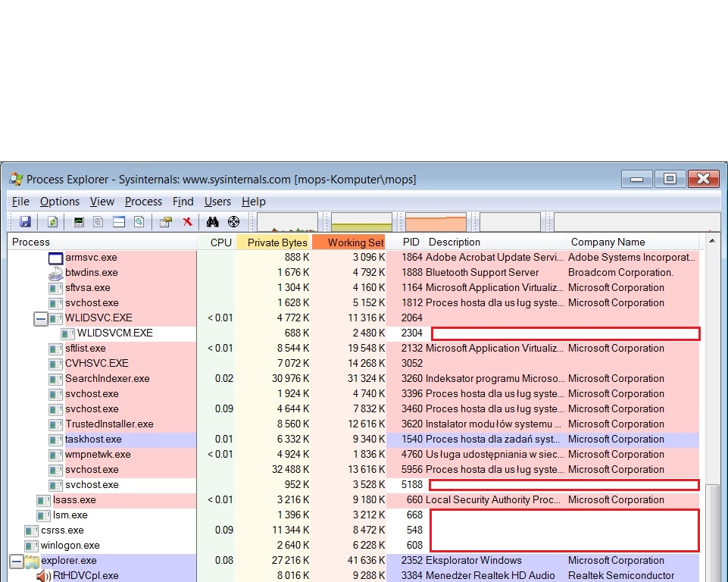728x582 pixels.
Task: Click the armsvc.exe process icon
Action: click(56, 258)
